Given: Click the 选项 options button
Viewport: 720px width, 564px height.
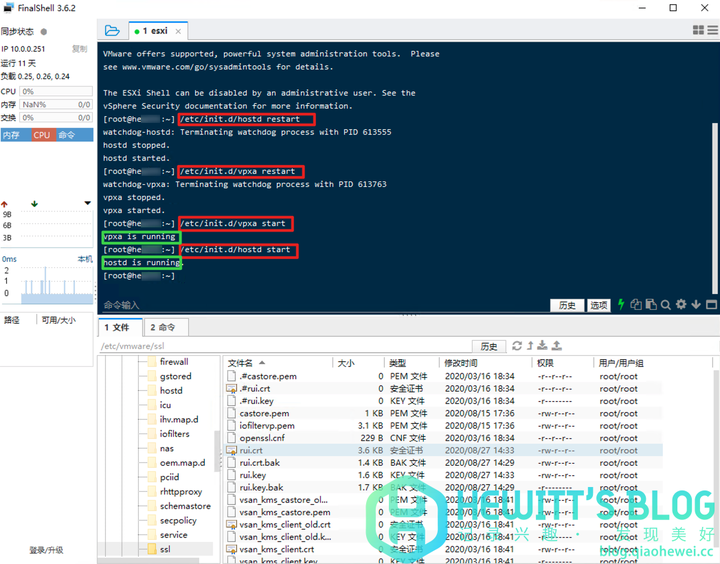Looking at the screenshot, I should click(x=598, y=305).
